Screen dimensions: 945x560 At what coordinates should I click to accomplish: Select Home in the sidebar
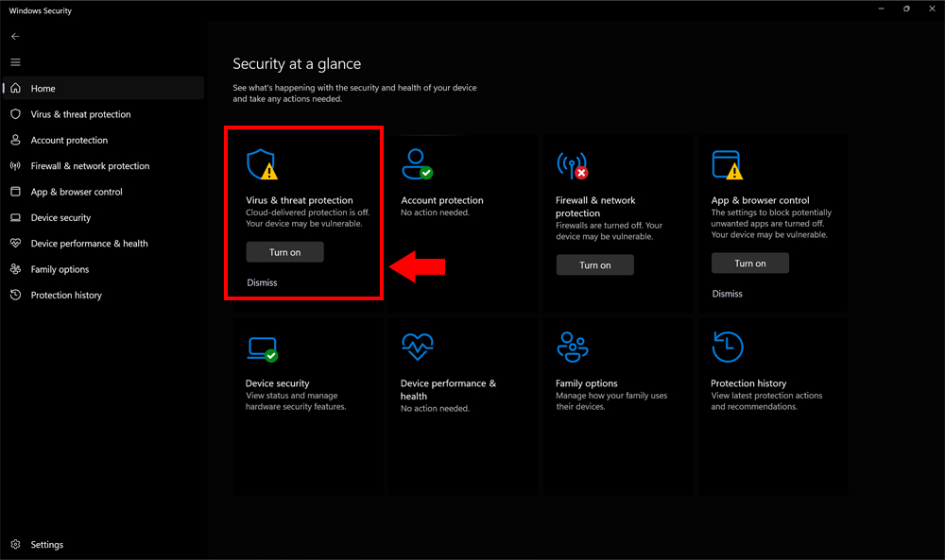pos(43,89)
